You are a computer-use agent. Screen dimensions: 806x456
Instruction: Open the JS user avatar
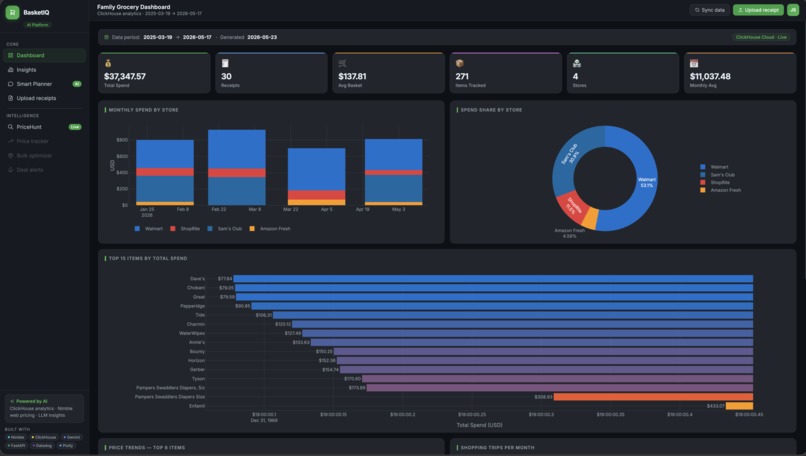(x=793, y=10)
